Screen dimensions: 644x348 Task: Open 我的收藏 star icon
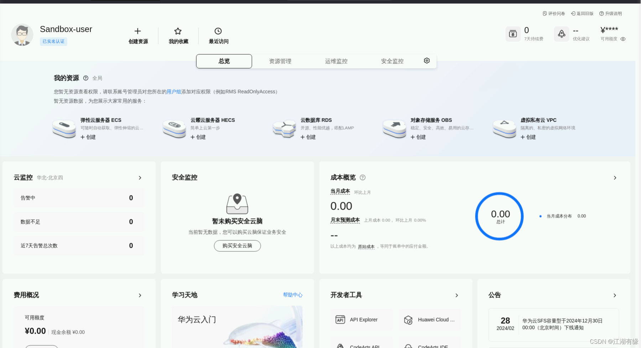point(178,31)
